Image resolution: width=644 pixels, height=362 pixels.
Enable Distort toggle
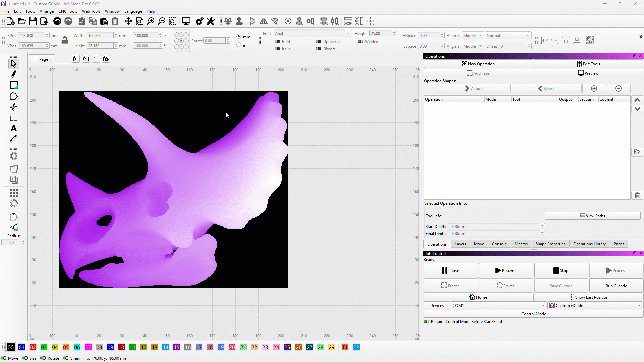pos(319,49)
